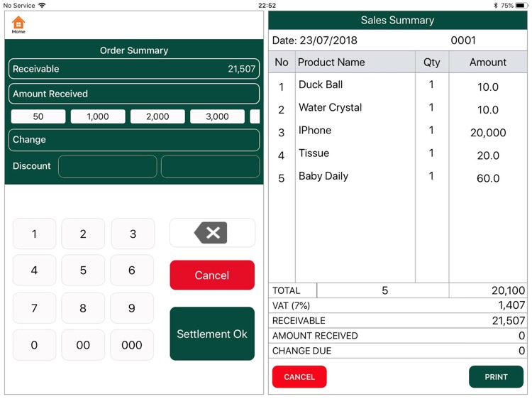Tap keypad digit 6
The width and height of the screenshot is (532, 399).
(x=132, y=270)
